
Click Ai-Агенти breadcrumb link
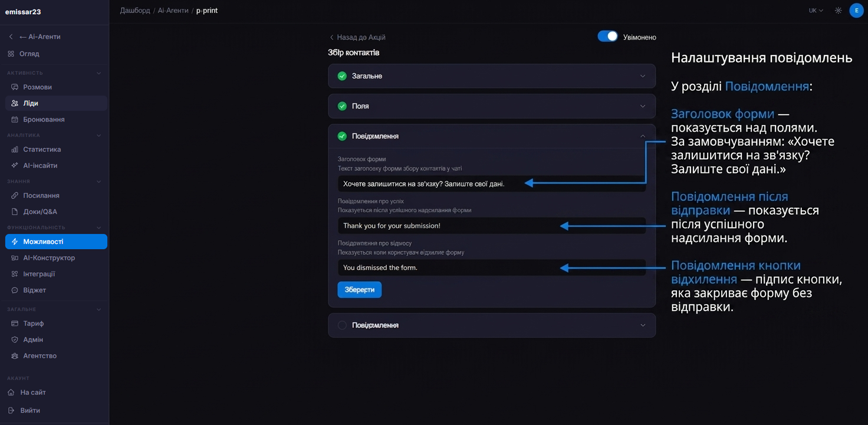(x=172, y=11)
